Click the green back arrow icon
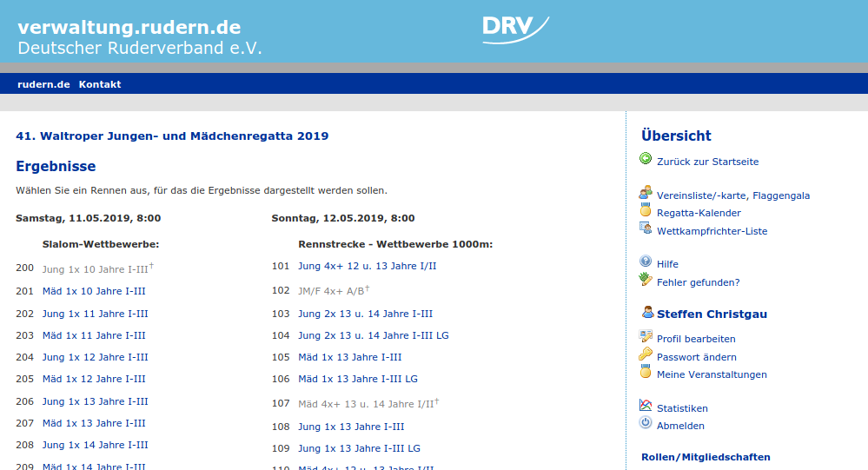Image resolution: width=868 pixels, height=470 pixels. 646,159
